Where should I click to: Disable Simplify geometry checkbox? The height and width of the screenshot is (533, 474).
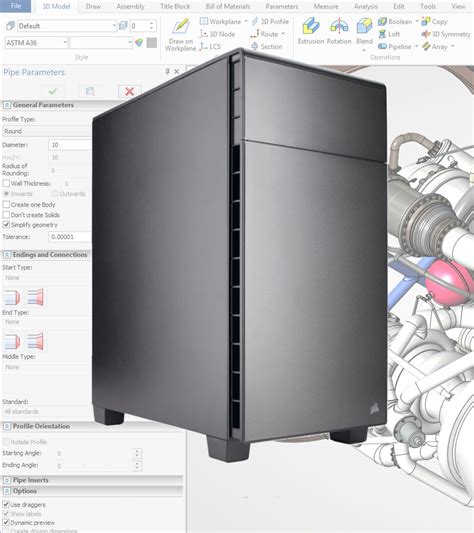[6, 225]
